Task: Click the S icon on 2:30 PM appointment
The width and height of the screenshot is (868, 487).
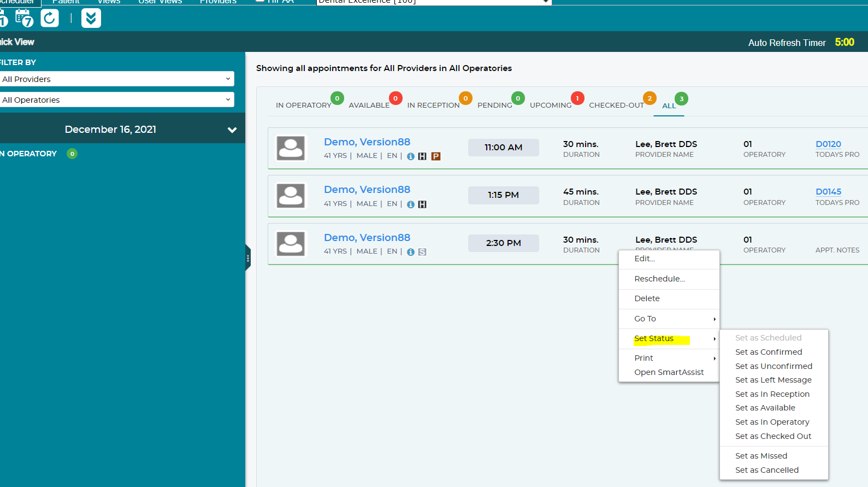Action: [422, 252]
